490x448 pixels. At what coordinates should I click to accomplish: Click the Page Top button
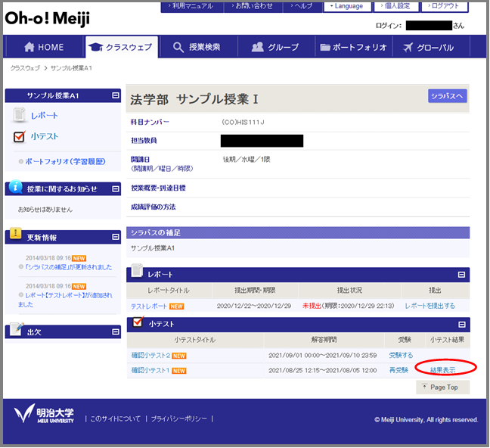(x=442, y=387)
